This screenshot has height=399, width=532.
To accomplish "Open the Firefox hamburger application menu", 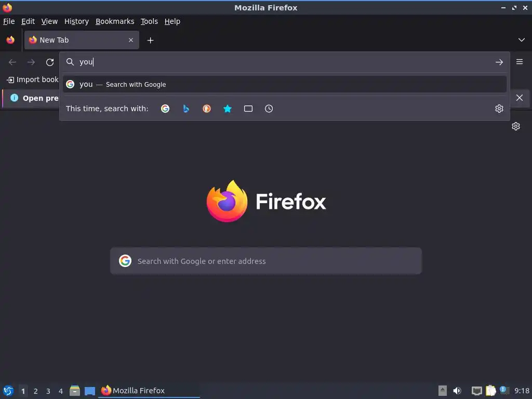I will (x=520, y=62).
